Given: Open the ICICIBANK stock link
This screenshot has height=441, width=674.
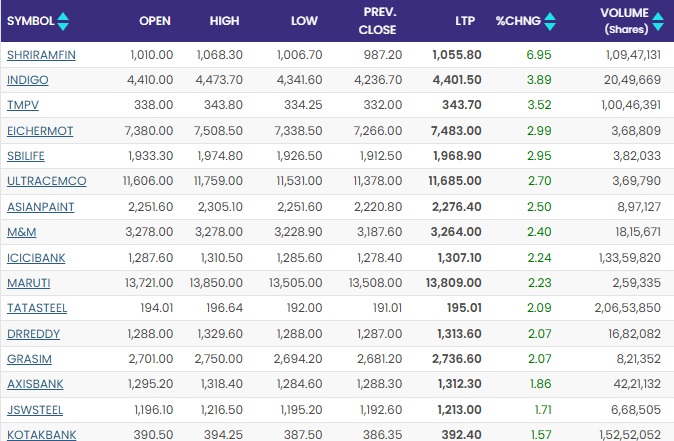Looking at the screenshot, I should [36, 258].
